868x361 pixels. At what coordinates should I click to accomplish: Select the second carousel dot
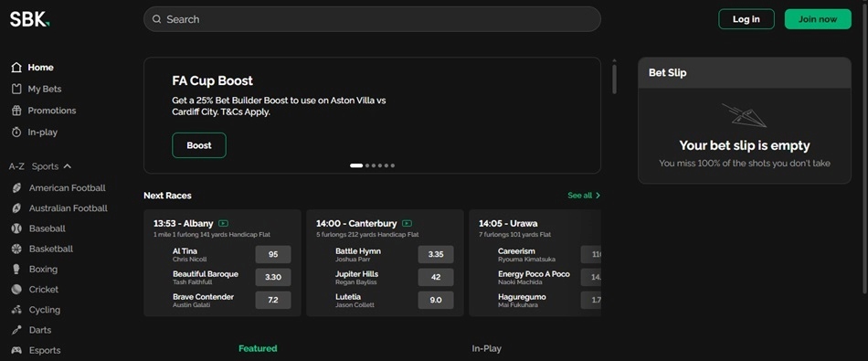[x=367, y=165]
